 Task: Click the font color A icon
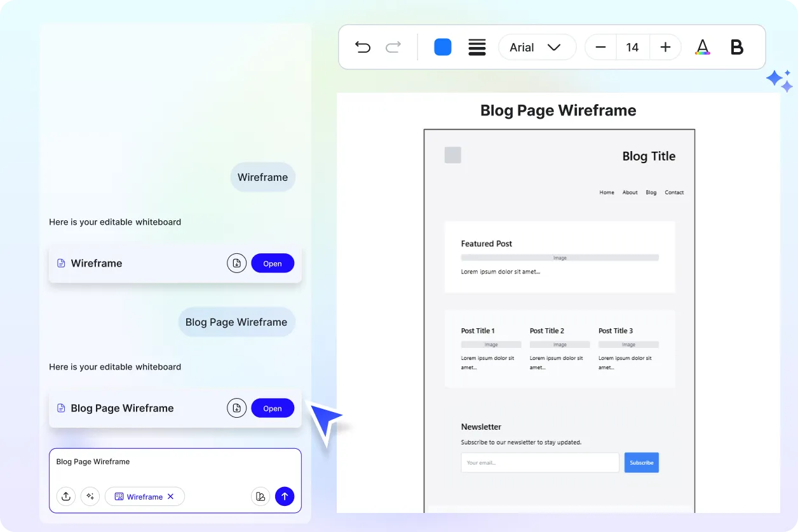pos(702,47)
